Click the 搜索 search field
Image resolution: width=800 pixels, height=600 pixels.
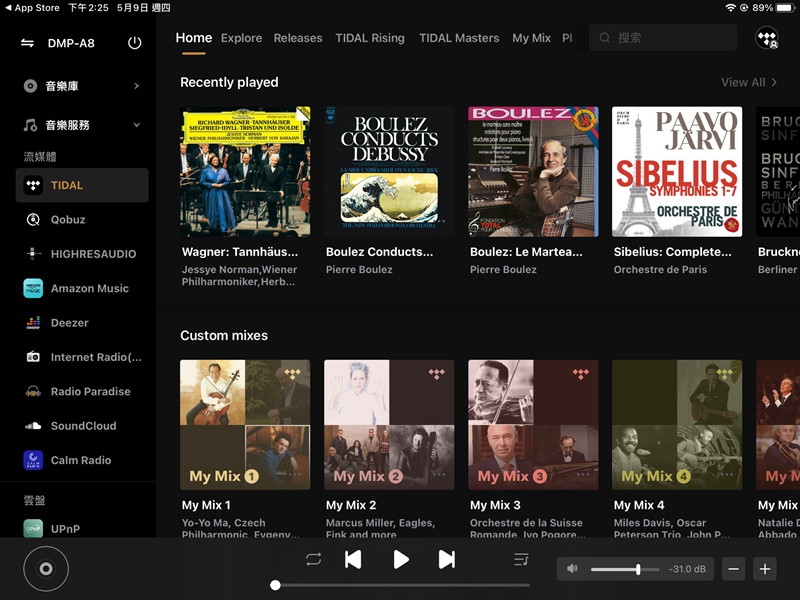pyautogui.click(x=663, y=38)
